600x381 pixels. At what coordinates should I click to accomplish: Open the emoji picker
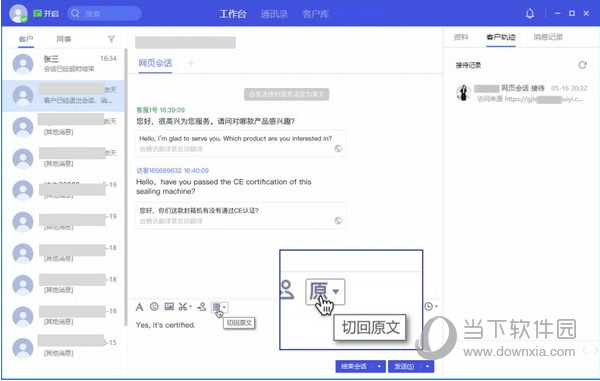(x=154, y=306)
